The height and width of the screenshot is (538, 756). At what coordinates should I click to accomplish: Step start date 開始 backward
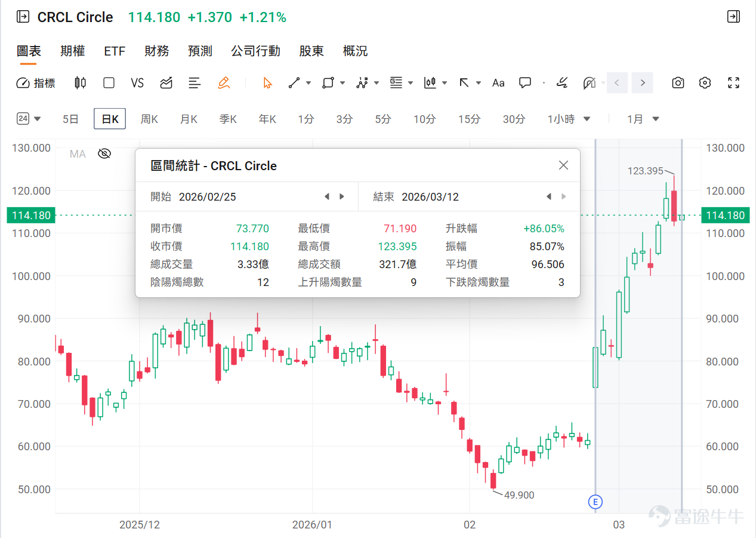pyautogui.click(x=326, y=196)
